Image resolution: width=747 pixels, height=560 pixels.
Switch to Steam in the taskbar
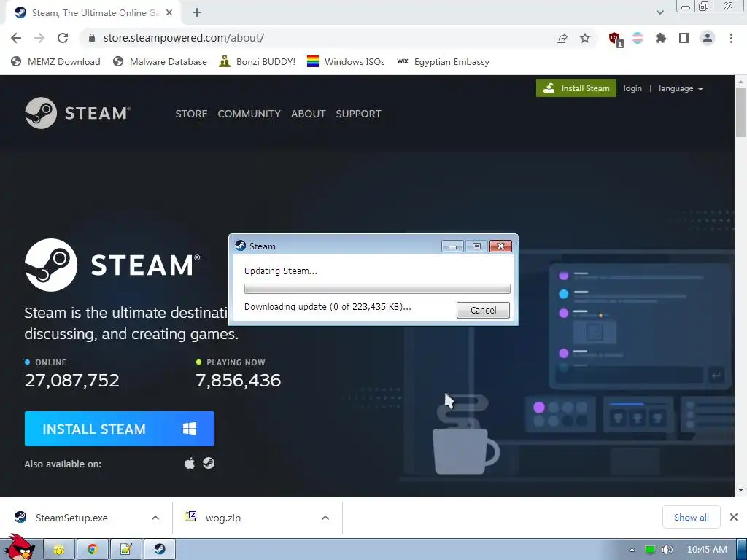coord(159,550)
